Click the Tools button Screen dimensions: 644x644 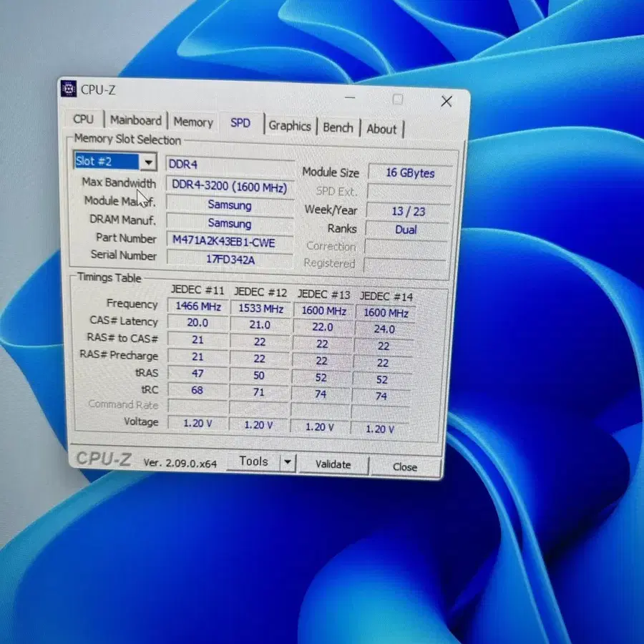(x=253, y=462)
